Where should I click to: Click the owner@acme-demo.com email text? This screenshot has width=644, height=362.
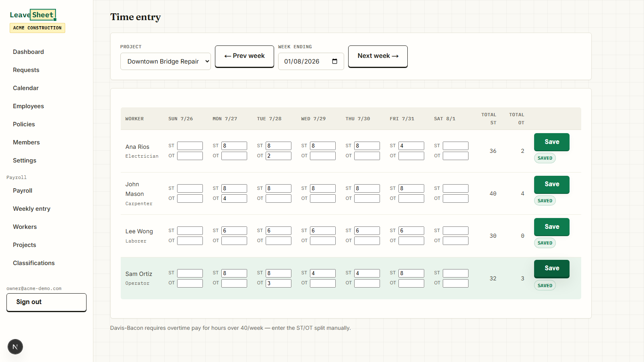pyautogui.click(x=34, y=288)
